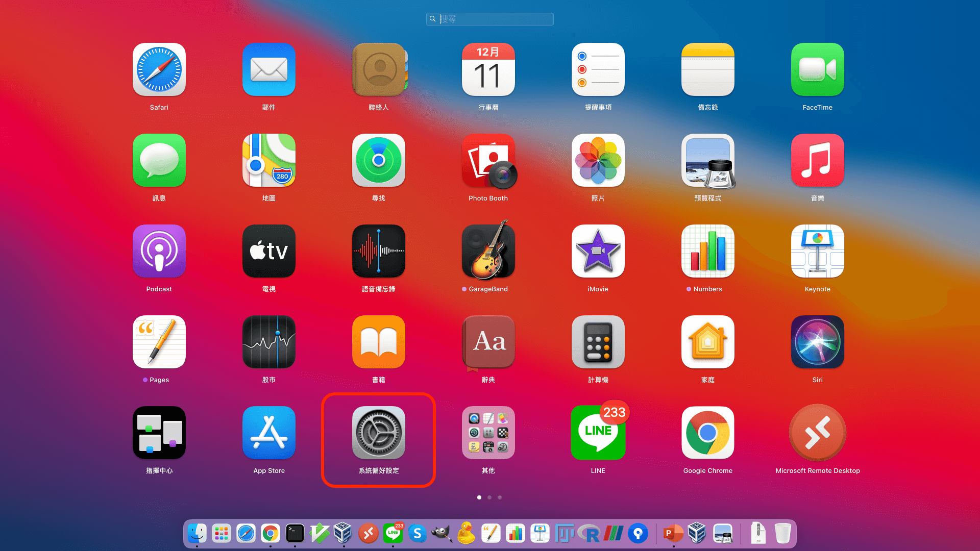The width and height of the screenshot is (980, 551).
Task: Open Keynote from the Dock
Action: pos(540,534)
